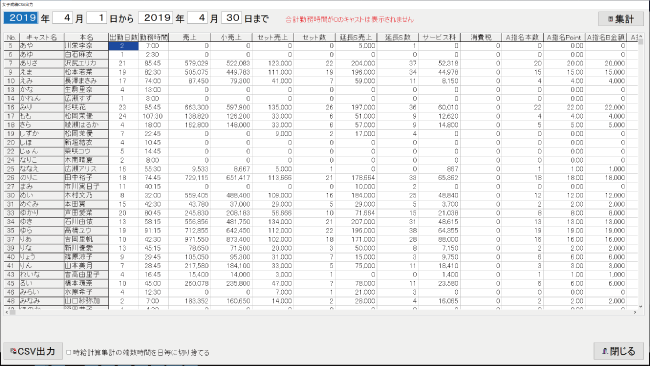Select the end year field showing 2019

pyautogui.click(x=156, y=18)
